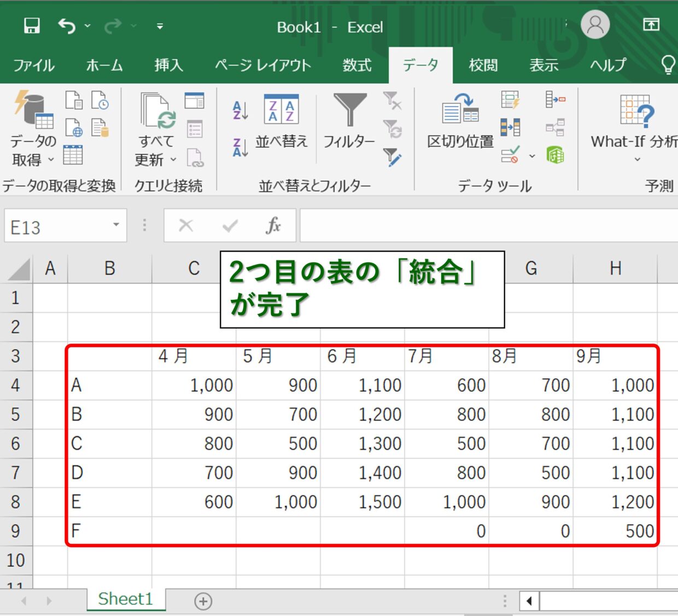Open Ribbon Display Options
The height and width of the screenshot is (616, 678).
[651, 25]
